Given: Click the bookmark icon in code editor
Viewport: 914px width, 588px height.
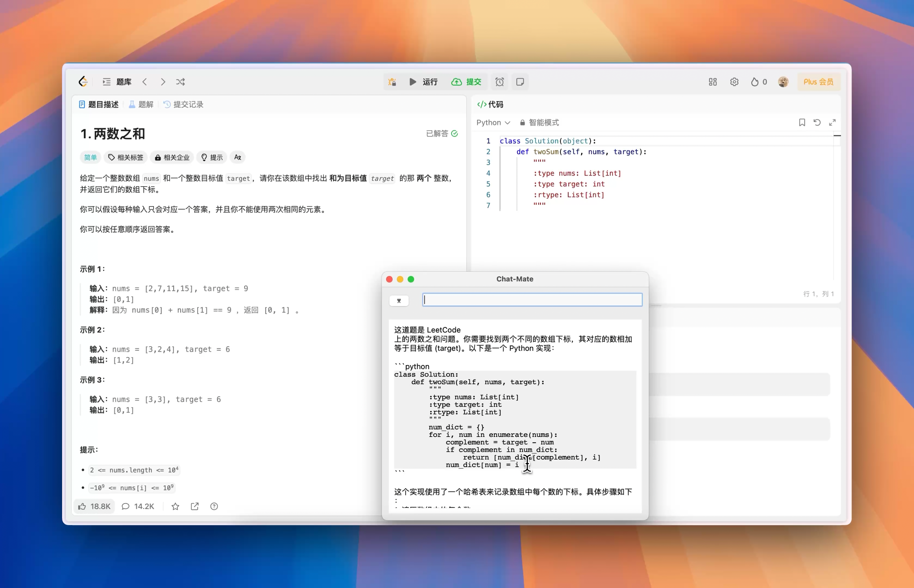Looking at the screenshot, I should (x=802, y=122).
